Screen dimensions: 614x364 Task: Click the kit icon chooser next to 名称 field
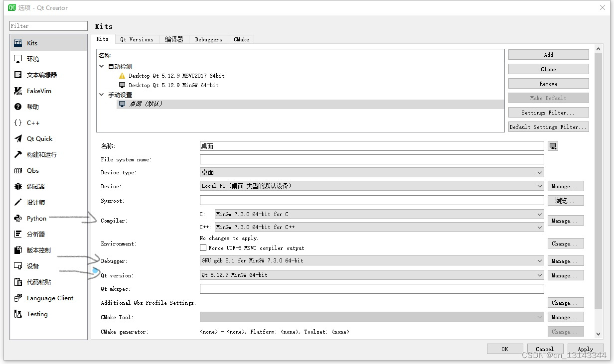pos(553,146)
